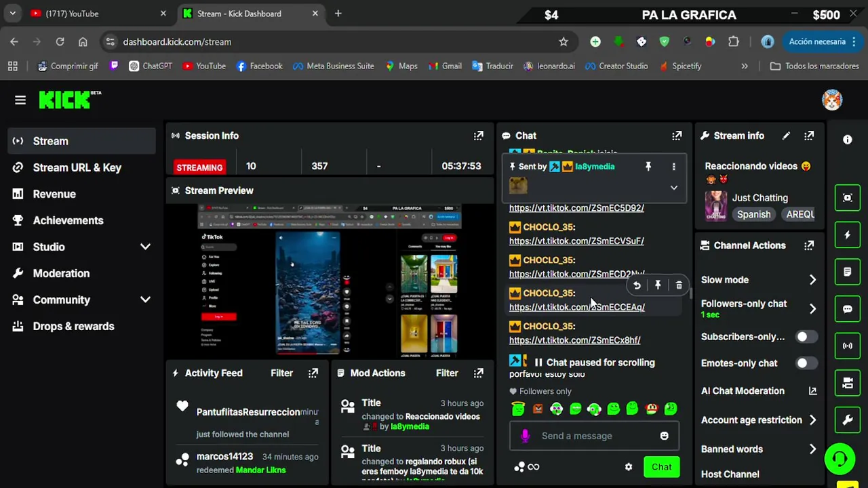Open the pinned message options menu
Viewport: 868px width, 488px height.
(x=673, y=166)
